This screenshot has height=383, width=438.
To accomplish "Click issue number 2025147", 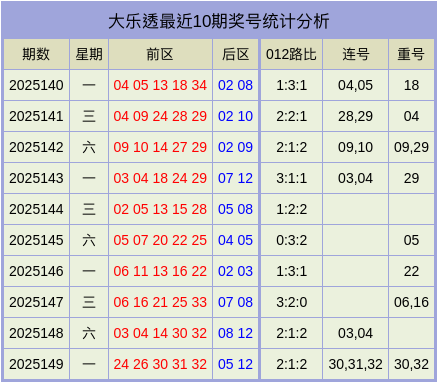I will click(36, 302).
